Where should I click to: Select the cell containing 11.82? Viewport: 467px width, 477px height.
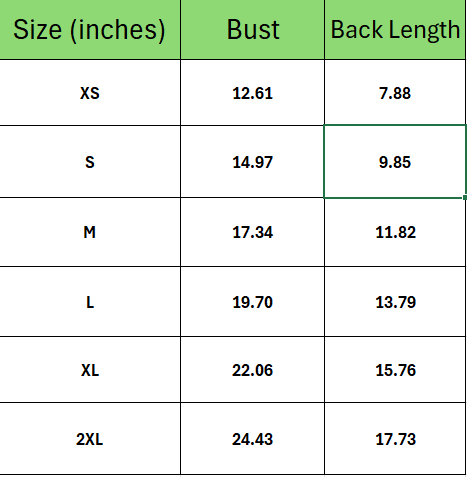[x=395, y=232]
